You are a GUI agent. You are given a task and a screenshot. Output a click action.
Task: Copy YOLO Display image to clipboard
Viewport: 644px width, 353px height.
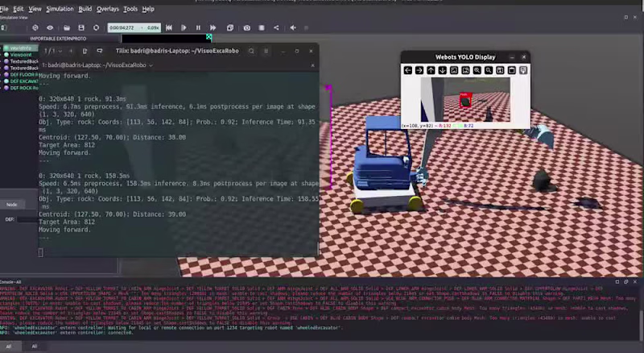[x=512, y=70]
